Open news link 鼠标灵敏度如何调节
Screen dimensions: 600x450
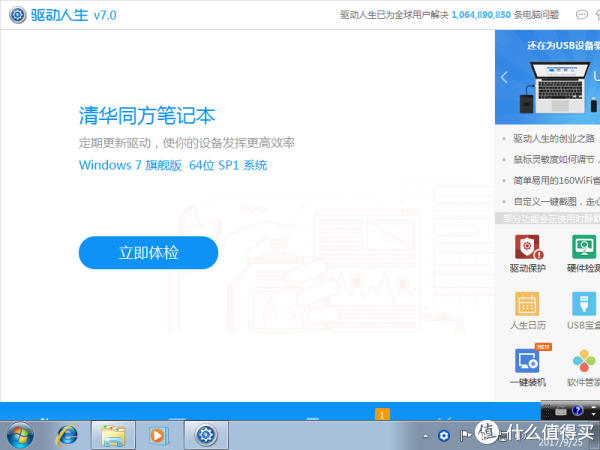pos(556,160)
